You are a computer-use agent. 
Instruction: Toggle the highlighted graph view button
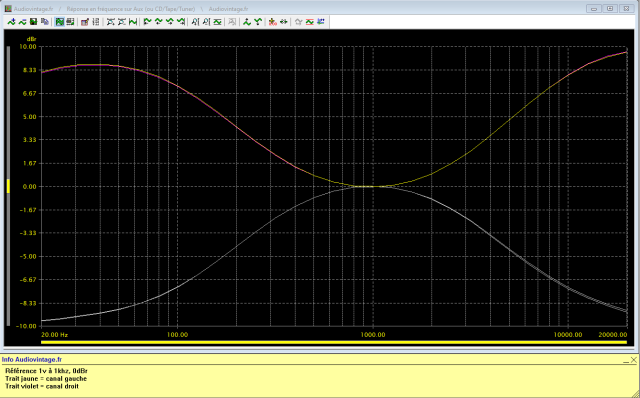tap(60, 22)
